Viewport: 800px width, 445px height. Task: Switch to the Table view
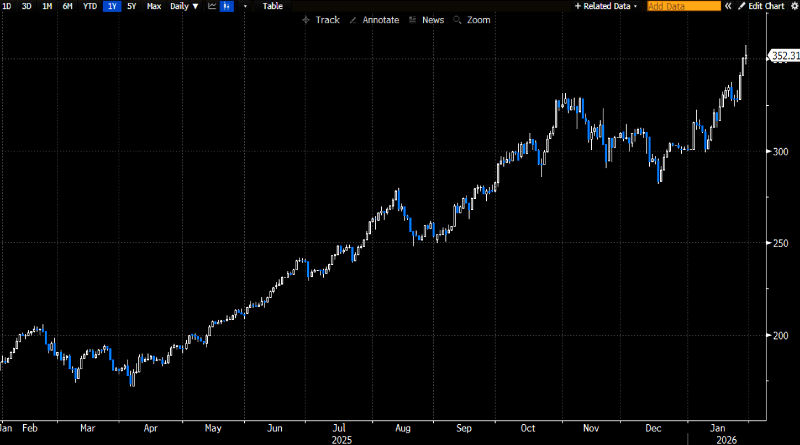[272, 6]
